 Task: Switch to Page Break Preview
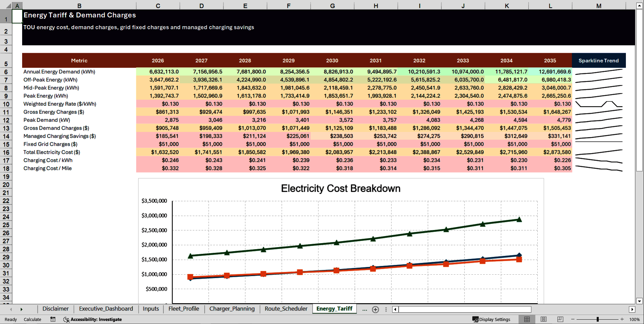[560, 319]
